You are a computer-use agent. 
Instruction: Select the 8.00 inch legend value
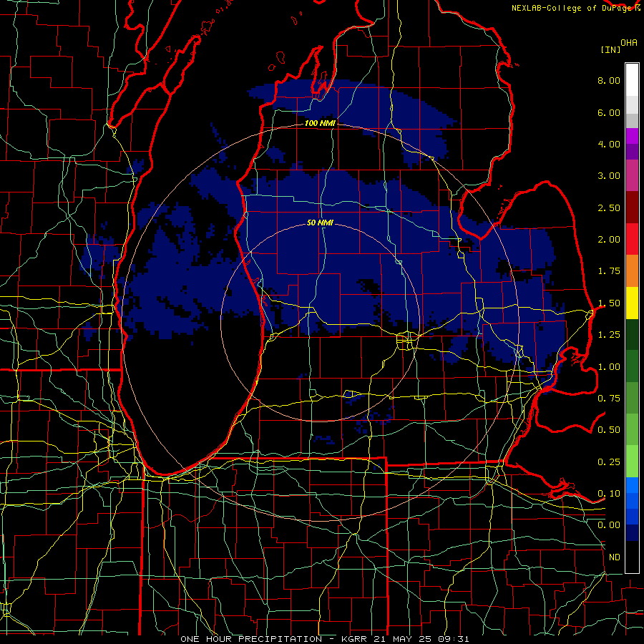point(609,80)
